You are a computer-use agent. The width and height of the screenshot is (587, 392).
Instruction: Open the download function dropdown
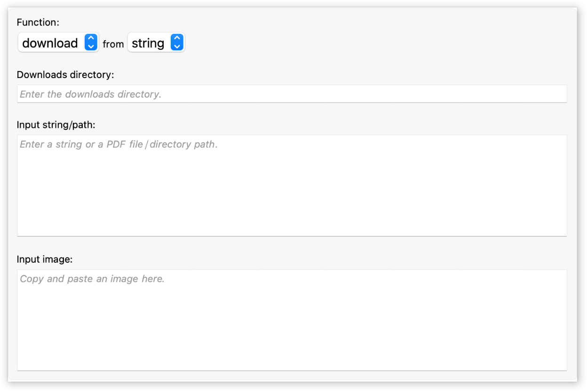click(58, 43)
